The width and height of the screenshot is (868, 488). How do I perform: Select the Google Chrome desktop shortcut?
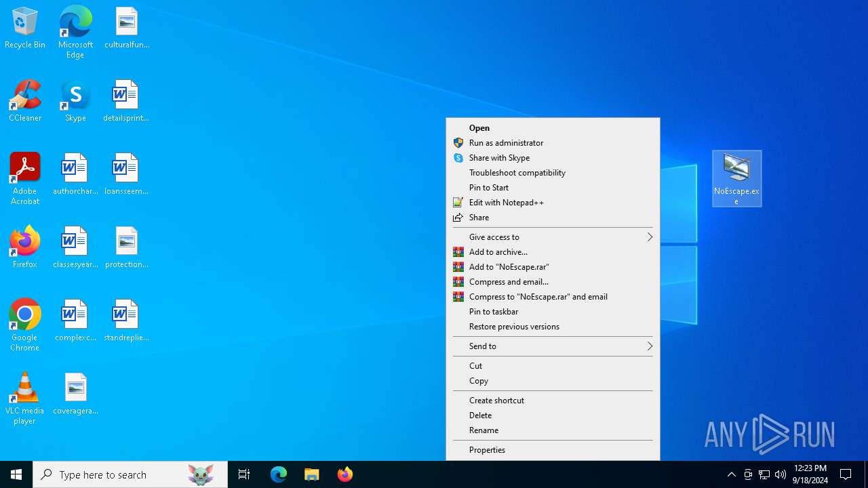coord(25,325)
